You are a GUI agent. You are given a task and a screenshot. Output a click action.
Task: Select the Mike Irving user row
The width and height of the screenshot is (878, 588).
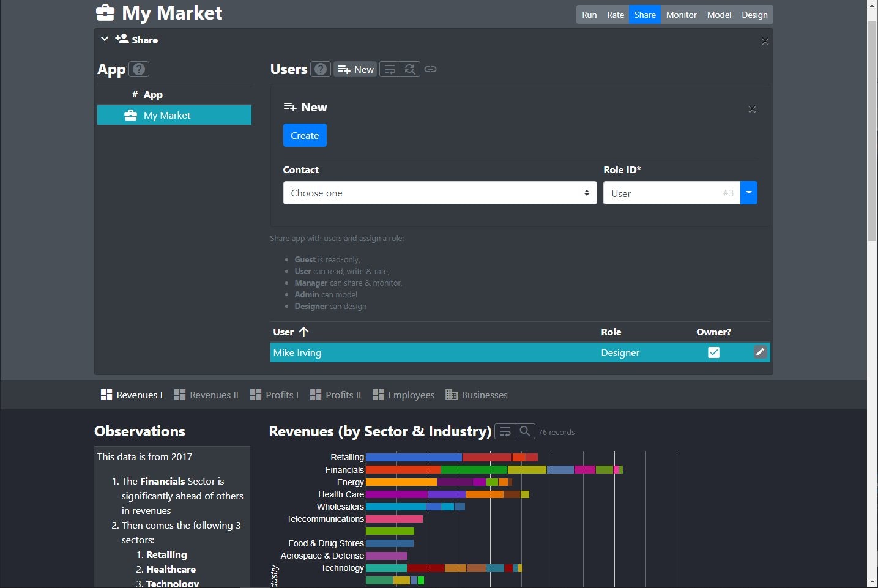coord(520,352)
